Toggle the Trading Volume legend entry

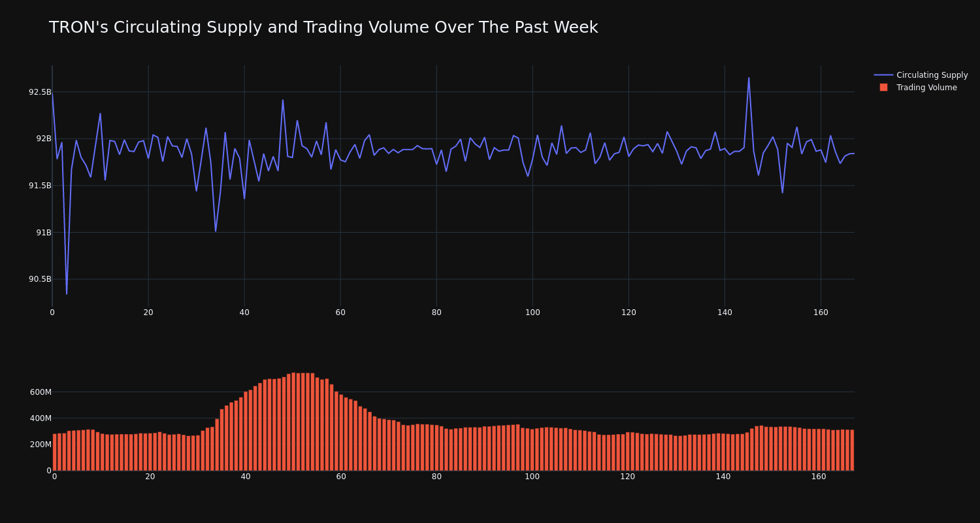[921, 88]
